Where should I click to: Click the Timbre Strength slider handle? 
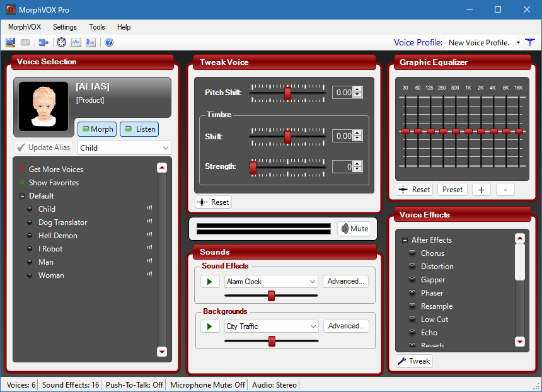point(253,167)
